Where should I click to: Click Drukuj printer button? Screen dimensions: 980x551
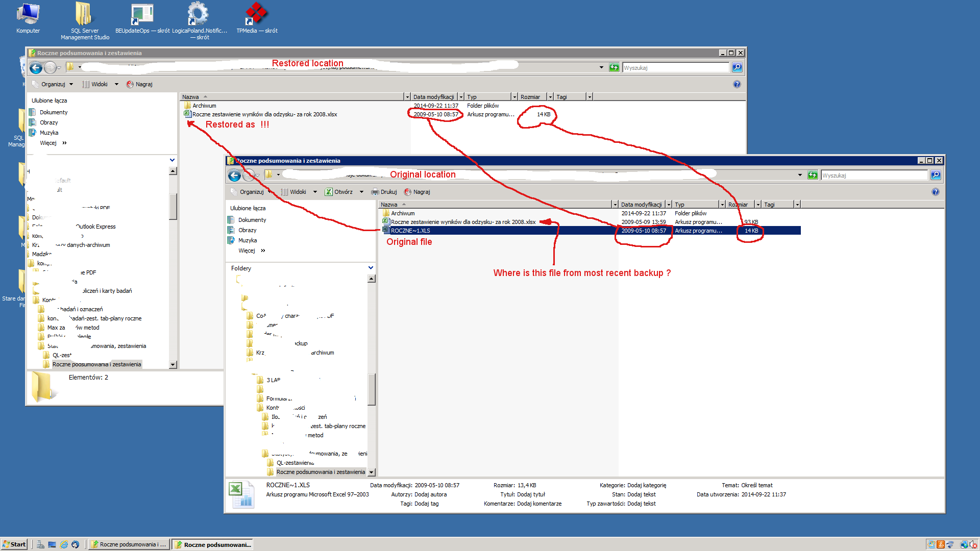[x=384, y=192]
